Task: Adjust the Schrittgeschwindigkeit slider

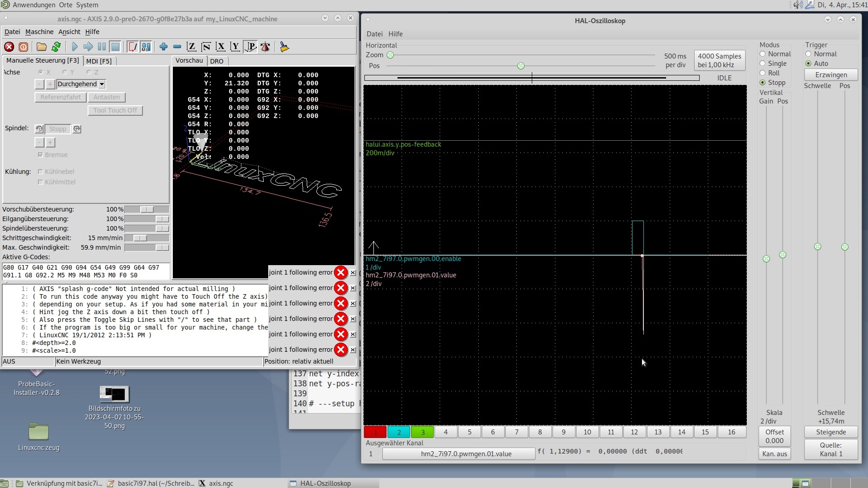Action: coord(147,238)
